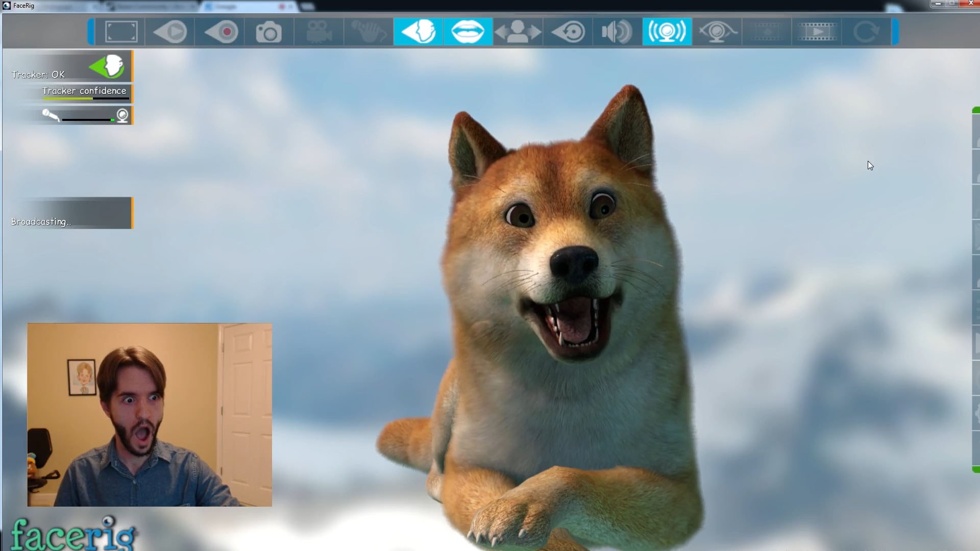The width and height of the screenshot is (980, 551).
Task: Toggle face tracking head icon
Action: click(x=418, y=32)
